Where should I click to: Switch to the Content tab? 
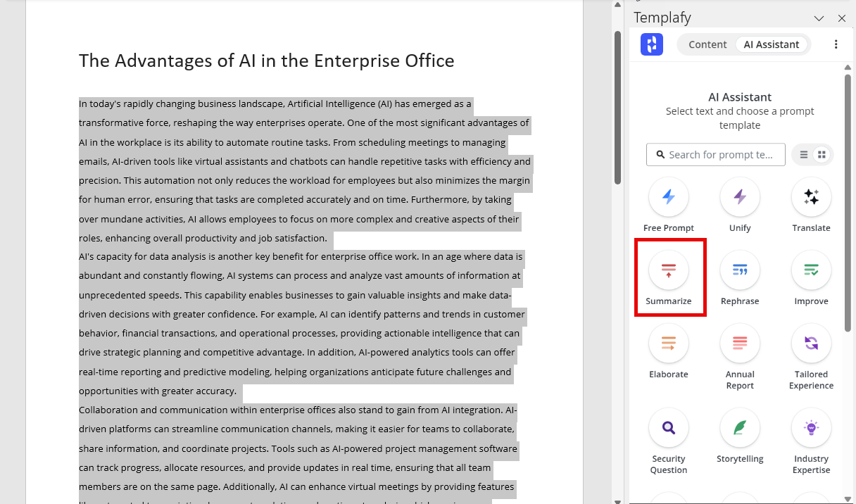[707, 44]
